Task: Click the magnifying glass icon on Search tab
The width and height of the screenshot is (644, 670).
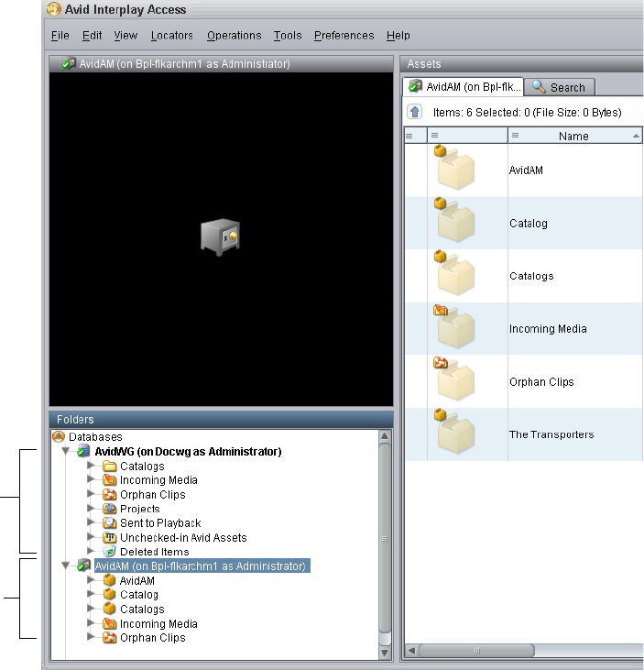Action: pos(539,87)
